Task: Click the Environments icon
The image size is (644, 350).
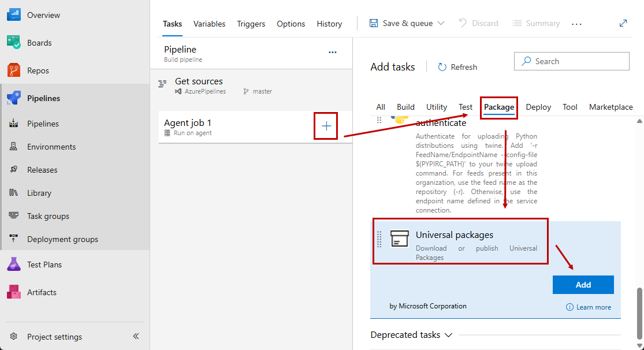Action: [x=13, y=146]
